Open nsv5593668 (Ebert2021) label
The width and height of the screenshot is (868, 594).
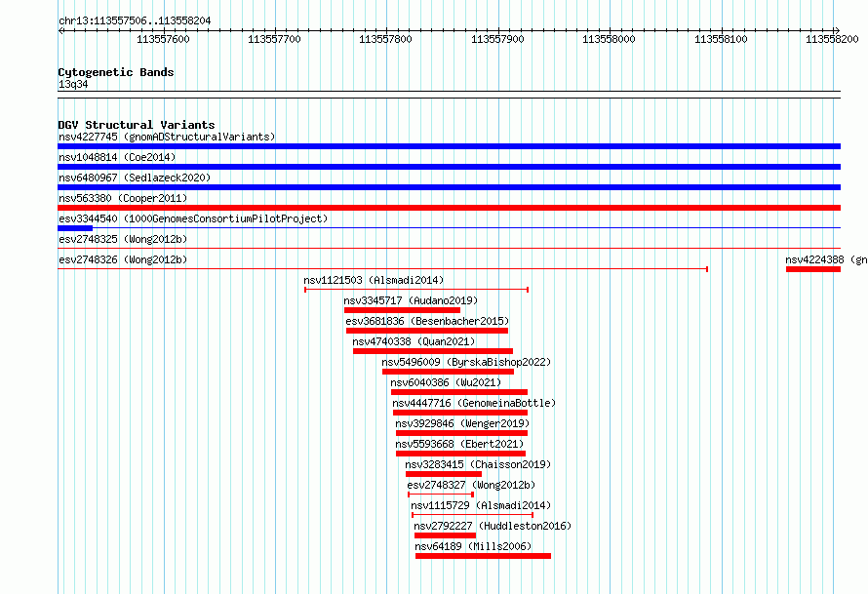click(x=459, y=444)
